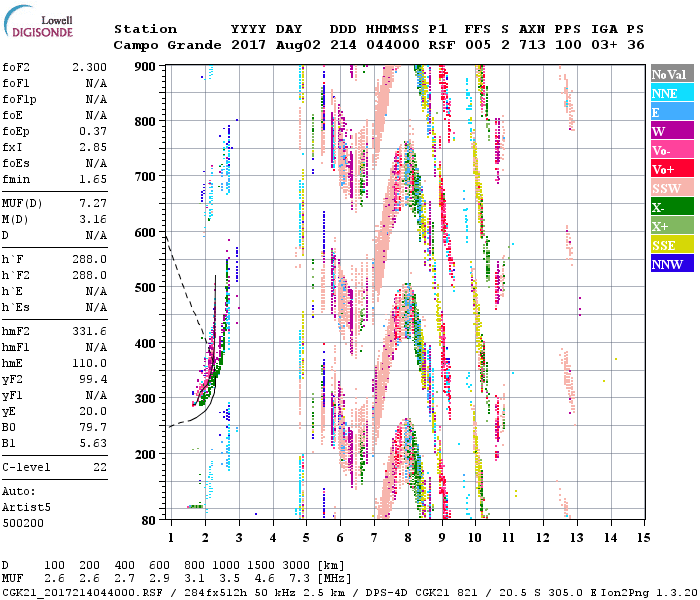
Task: Click the yellow SSE legend swatch
Action: (x=671, y=245)
